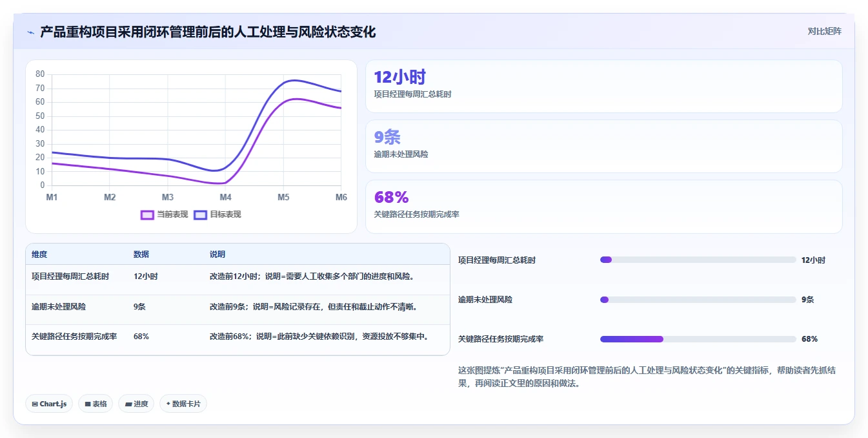
Task: Click the 9条 value beside the progress bar
Action: coord(807,300)
